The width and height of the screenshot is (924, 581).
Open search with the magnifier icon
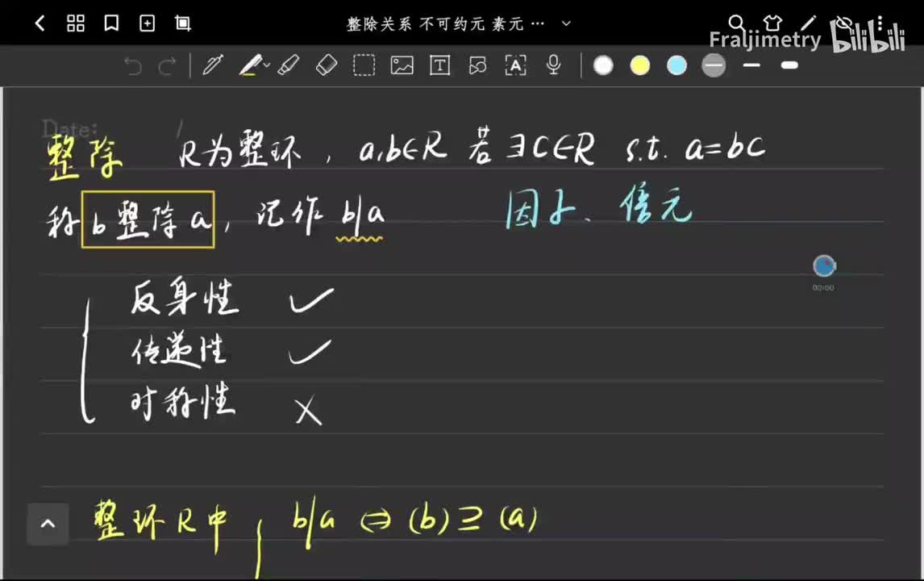click(x=737, y=23)
